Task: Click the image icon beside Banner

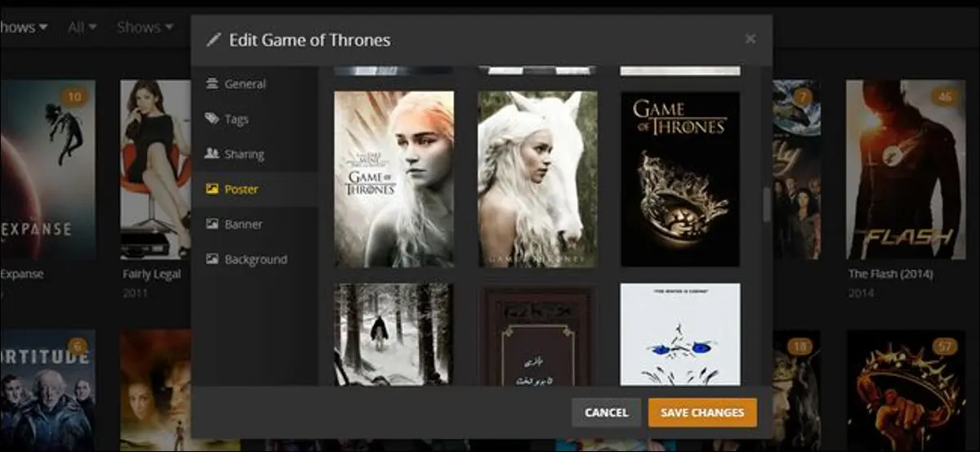Action: pyautogui.click(x=212, y=224)
